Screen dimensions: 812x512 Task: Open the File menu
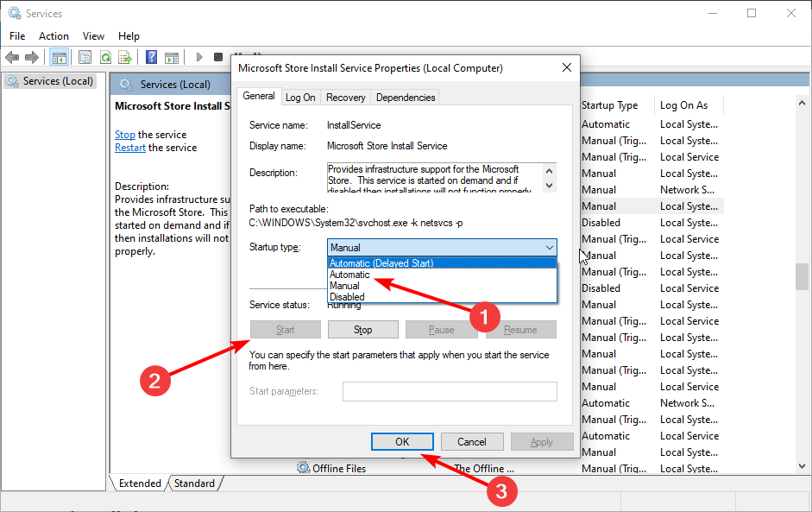pos(17,36)
